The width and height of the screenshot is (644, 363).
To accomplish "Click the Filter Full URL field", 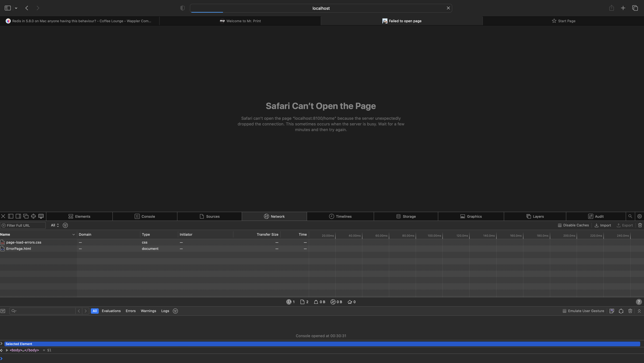I will tap(24, 225).
